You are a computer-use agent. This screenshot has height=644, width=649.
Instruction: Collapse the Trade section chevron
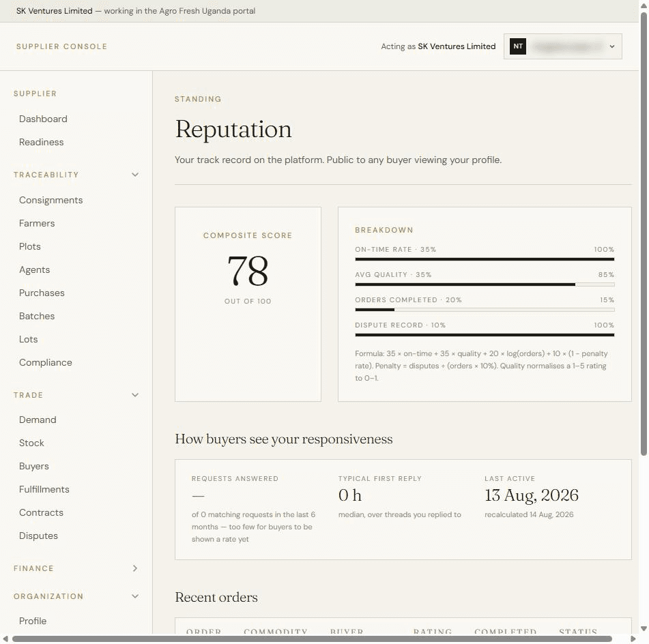coord(135,395)
